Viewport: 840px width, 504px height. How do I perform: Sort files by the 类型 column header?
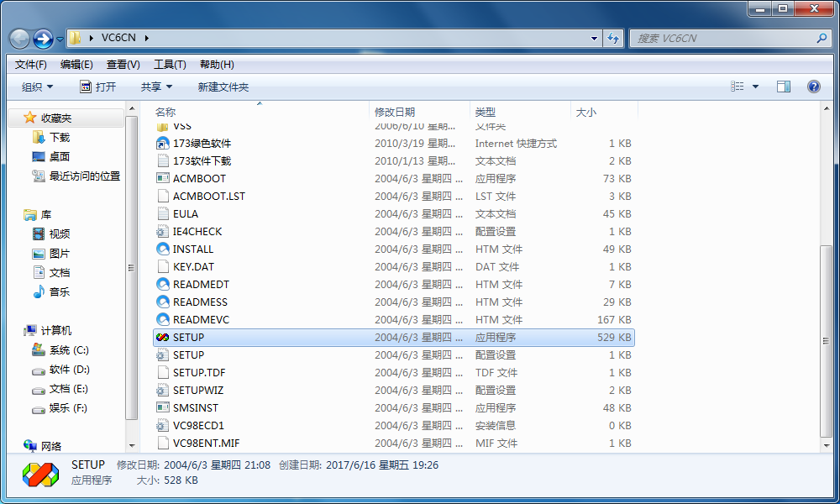coord(520,112)
